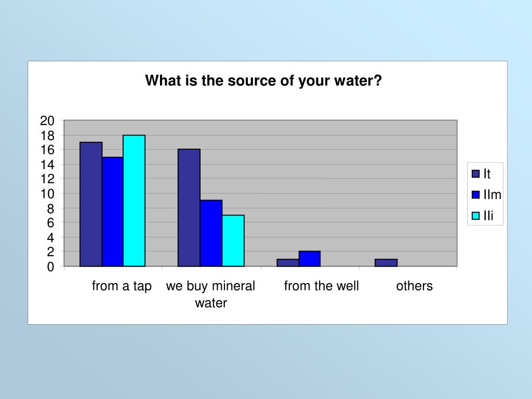Click the navy It bar for mineral water

click(x=189, y=208)
